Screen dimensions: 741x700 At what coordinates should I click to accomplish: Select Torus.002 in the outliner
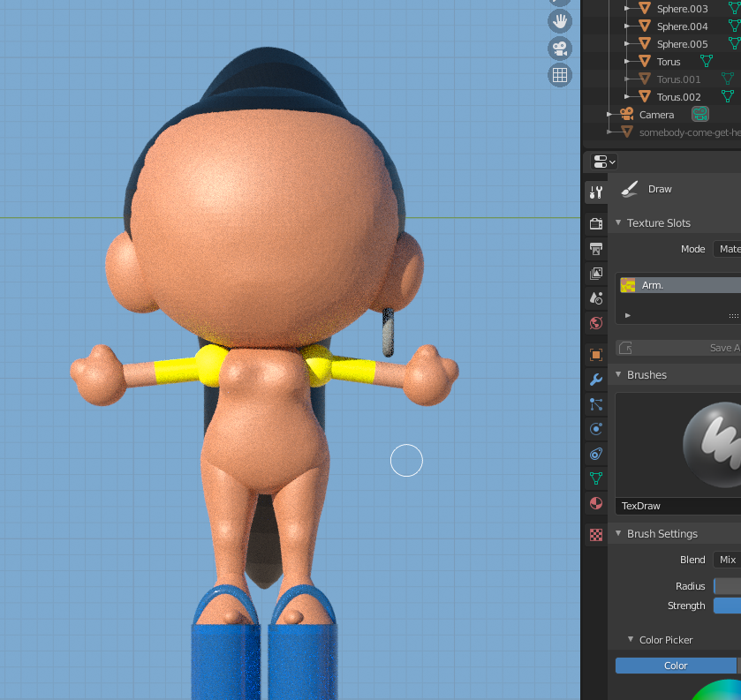pyautogui.click(x=678, y=97)
